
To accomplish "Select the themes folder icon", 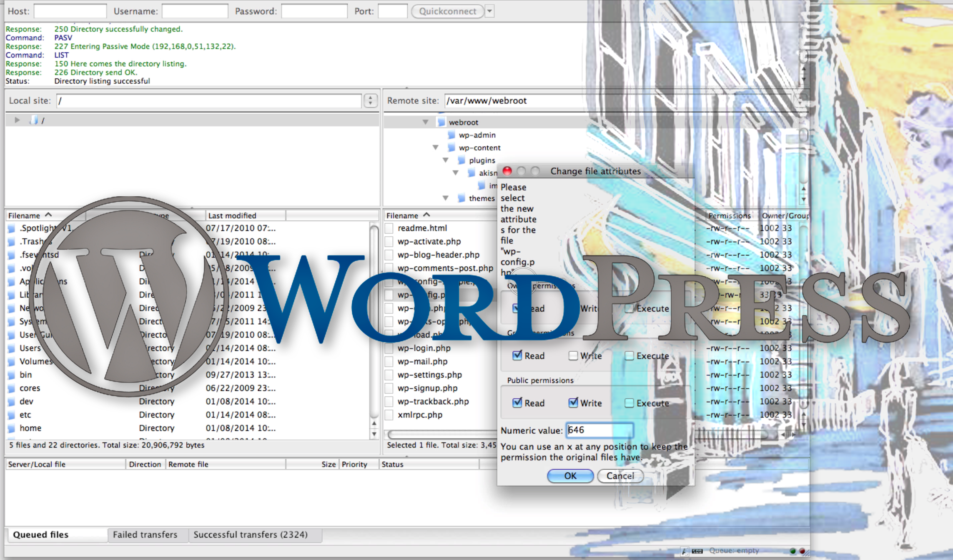I will [x=461, y=198].
